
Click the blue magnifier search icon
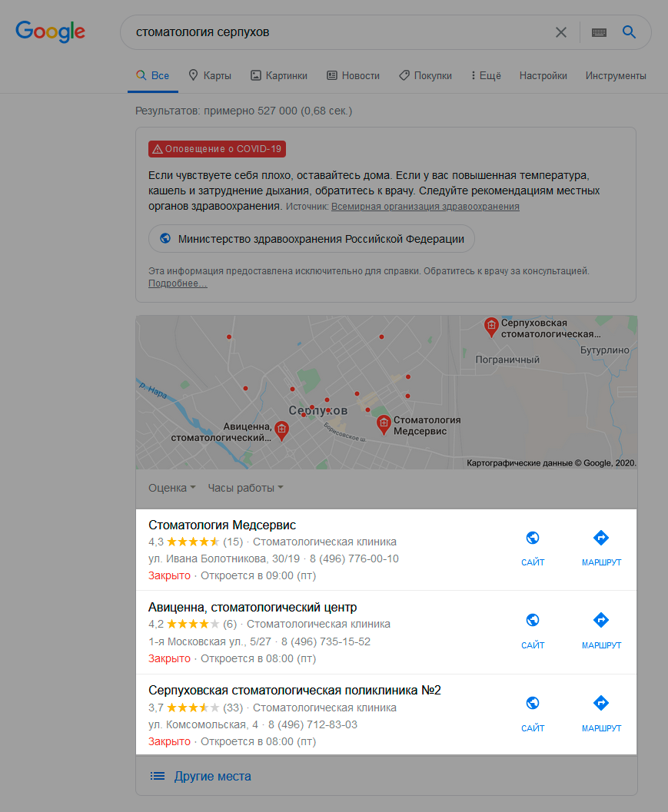(629, 32)
